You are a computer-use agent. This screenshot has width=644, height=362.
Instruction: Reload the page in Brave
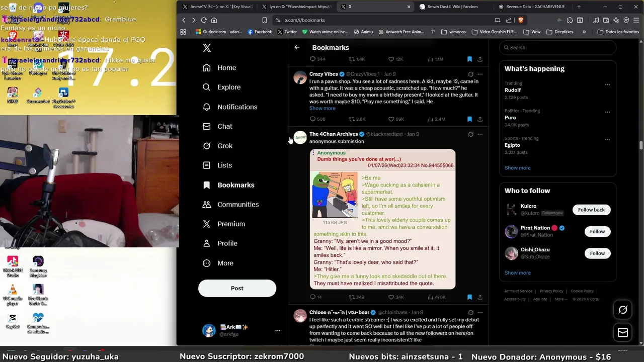[x=204, y=20]
